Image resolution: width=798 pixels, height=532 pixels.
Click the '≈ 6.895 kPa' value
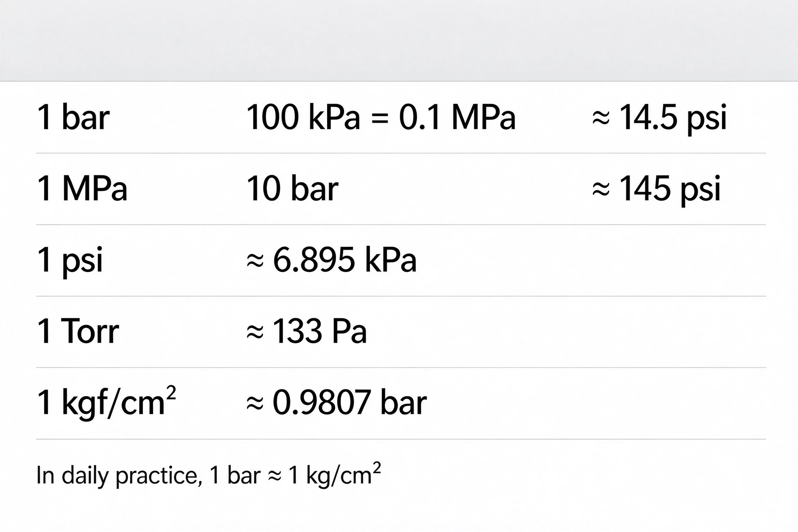point(331,260)
